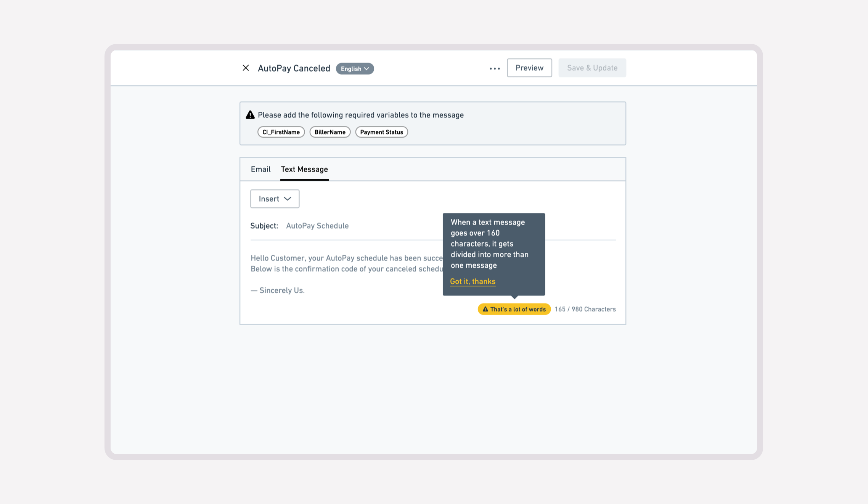868x504 pixels.
Task: Click the 165 / 980 Characters counter
Action: coord(585,309)
